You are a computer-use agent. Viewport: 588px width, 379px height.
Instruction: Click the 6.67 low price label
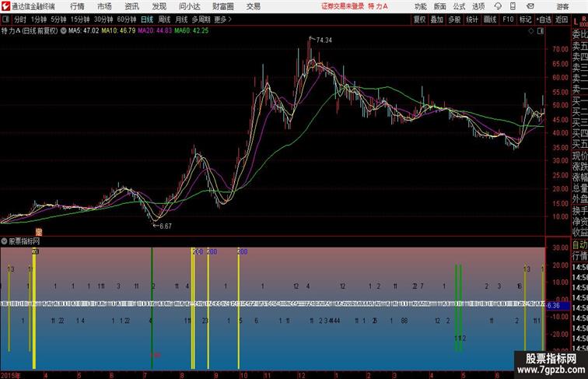[x=166, y=226]
